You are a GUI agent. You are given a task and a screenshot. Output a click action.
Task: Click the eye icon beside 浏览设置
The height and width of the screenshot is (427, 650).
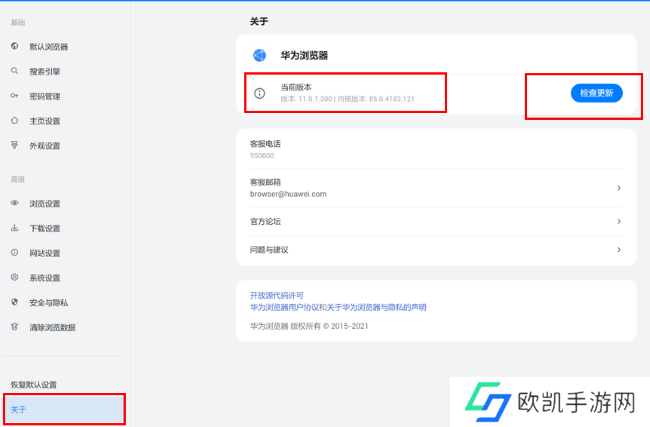[15, 203]
